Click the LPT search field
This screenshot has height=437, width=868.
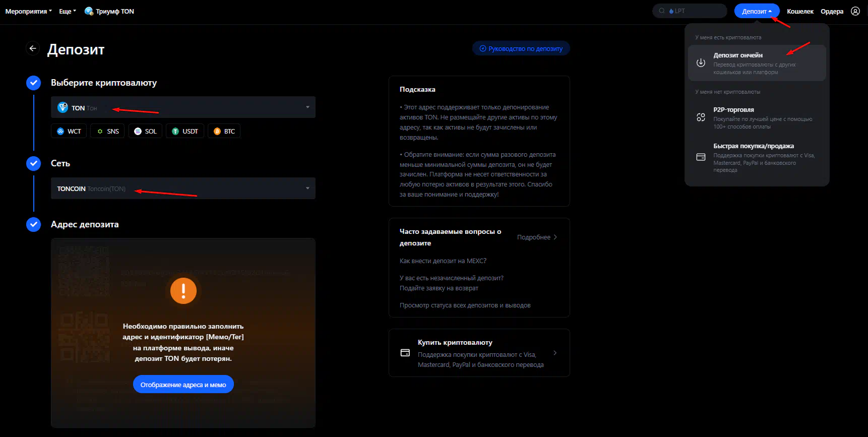click(x=690, y=11)
